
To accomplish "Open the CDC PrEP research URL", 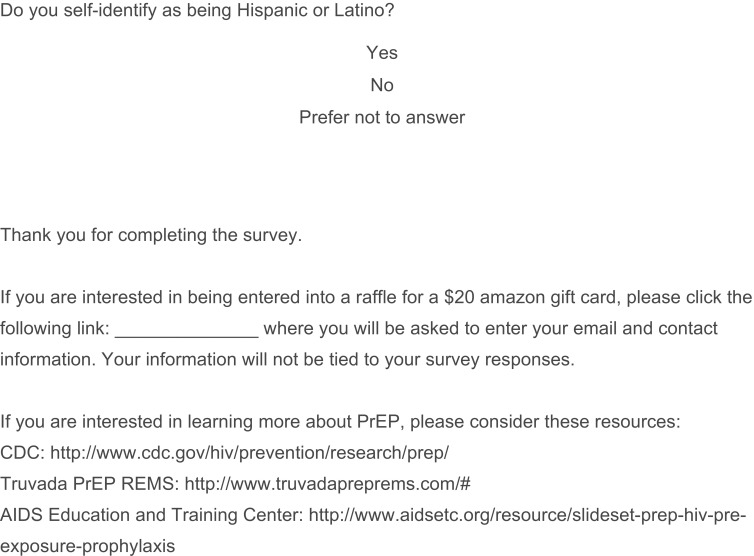I will [x=249, y=453].
